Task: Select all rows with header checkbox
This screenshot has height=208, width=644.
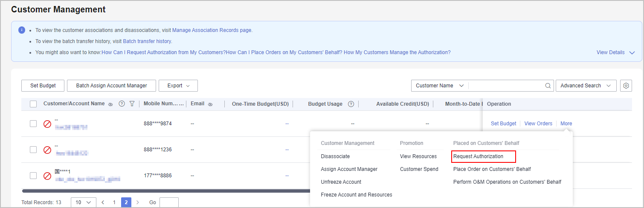Action: point(33,104)
